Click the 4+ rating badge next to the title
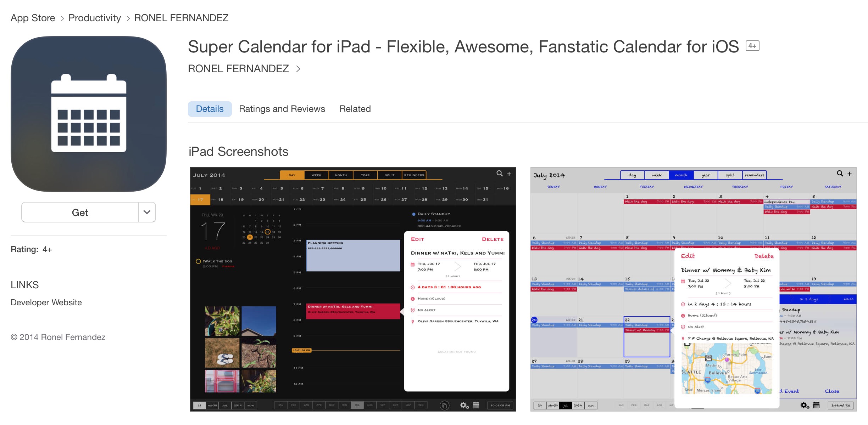Viewport: 868px width, 425px height. (x=752, y=46)
